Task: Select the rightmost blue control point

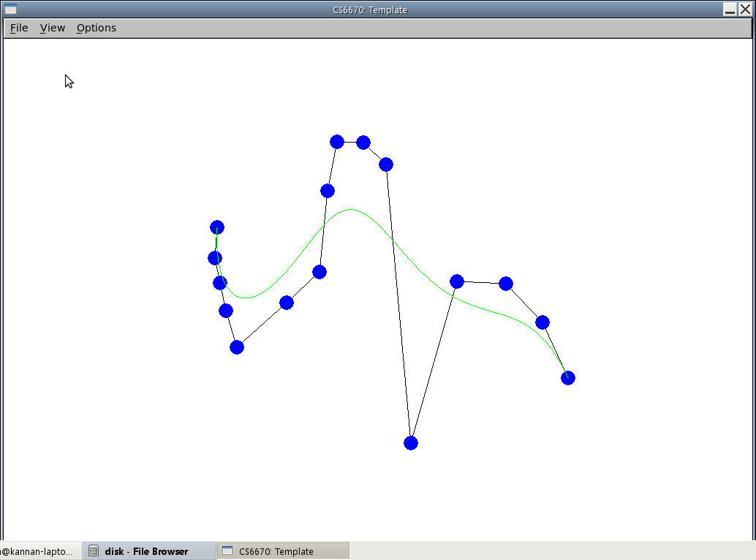Action: (x=568, y=378)
